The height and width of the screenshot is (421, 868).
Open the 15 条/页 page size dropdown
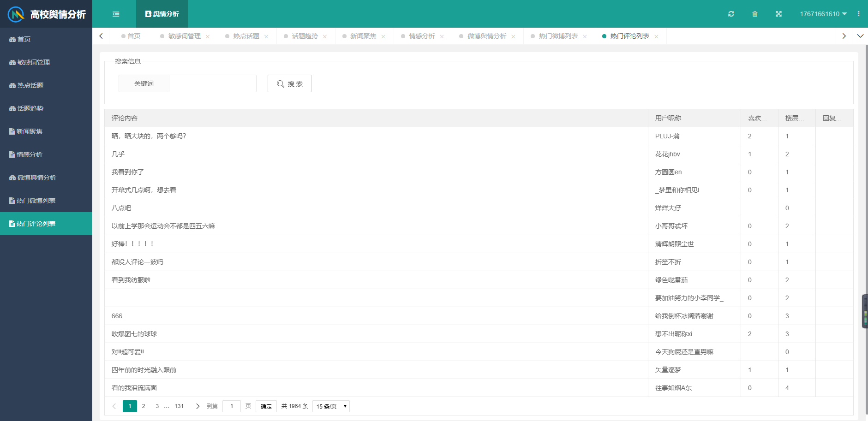pos(331,406)
